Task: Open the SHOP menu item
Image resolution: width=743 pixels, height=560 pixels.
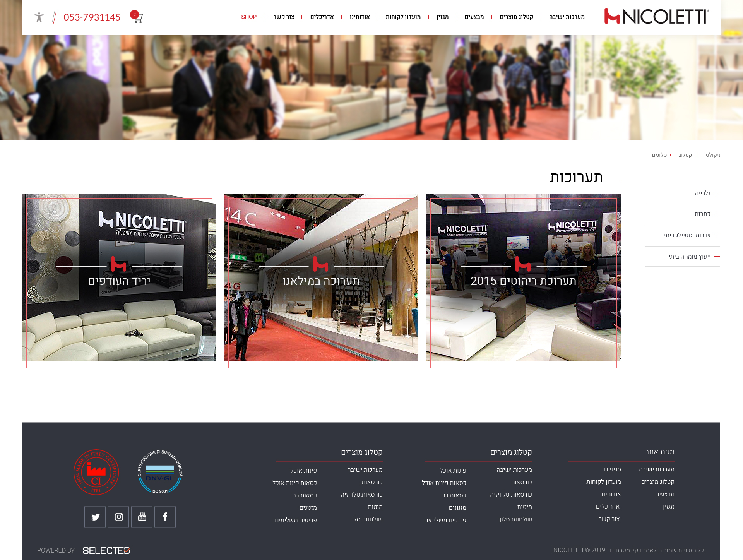Action: 249,17
